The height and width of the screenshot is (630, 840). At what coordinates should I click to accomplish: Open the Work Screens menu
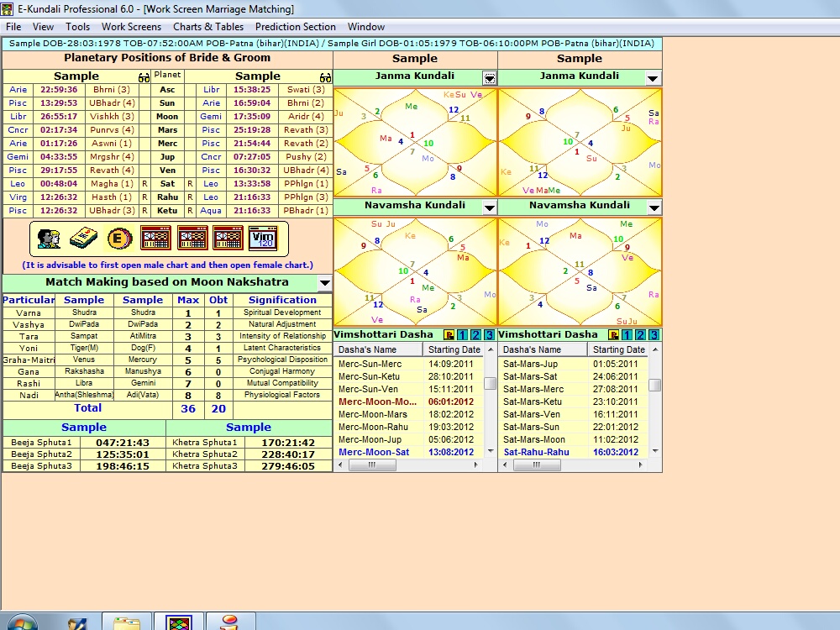click(x=131, y=27)
